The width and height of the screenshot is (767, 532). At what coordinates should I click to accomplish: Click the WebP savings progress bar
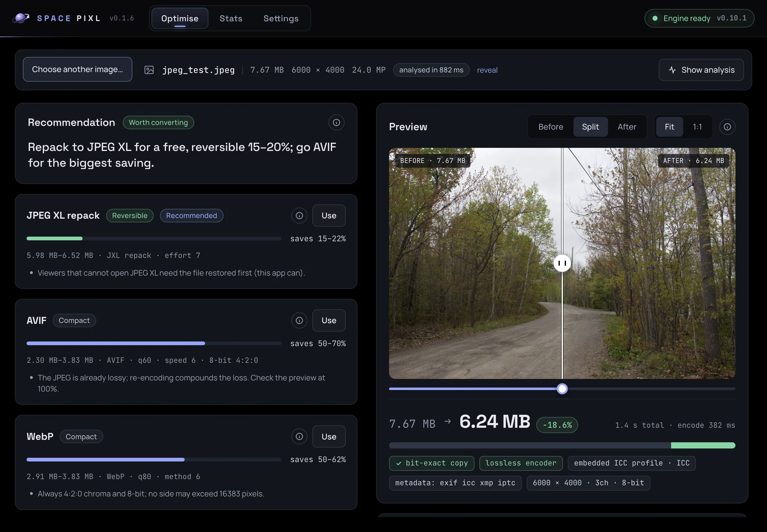point(154,459)
